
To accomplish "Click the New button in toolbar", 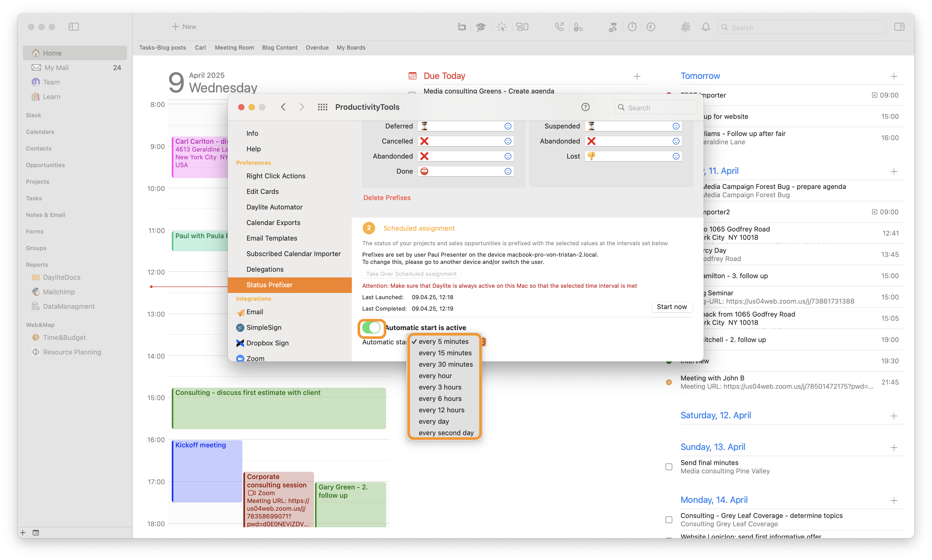I will (x=184, y=27).
